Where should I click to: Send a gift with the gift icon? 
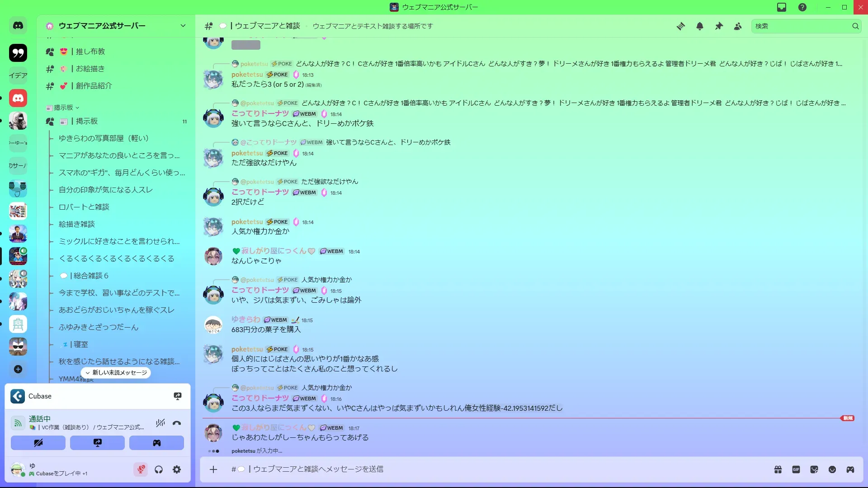click(x=778, y=469)
